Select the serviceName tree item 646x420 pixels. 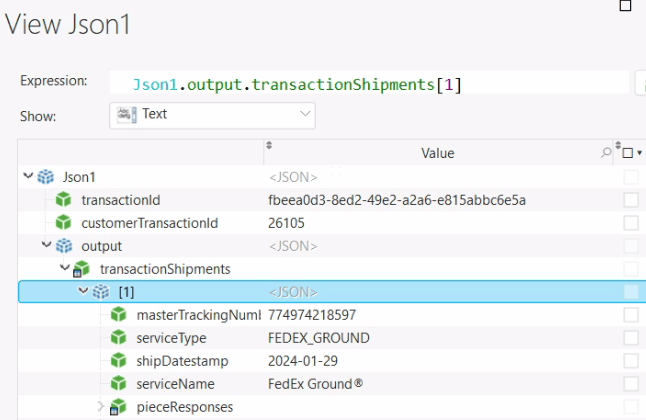pos(175,384)
